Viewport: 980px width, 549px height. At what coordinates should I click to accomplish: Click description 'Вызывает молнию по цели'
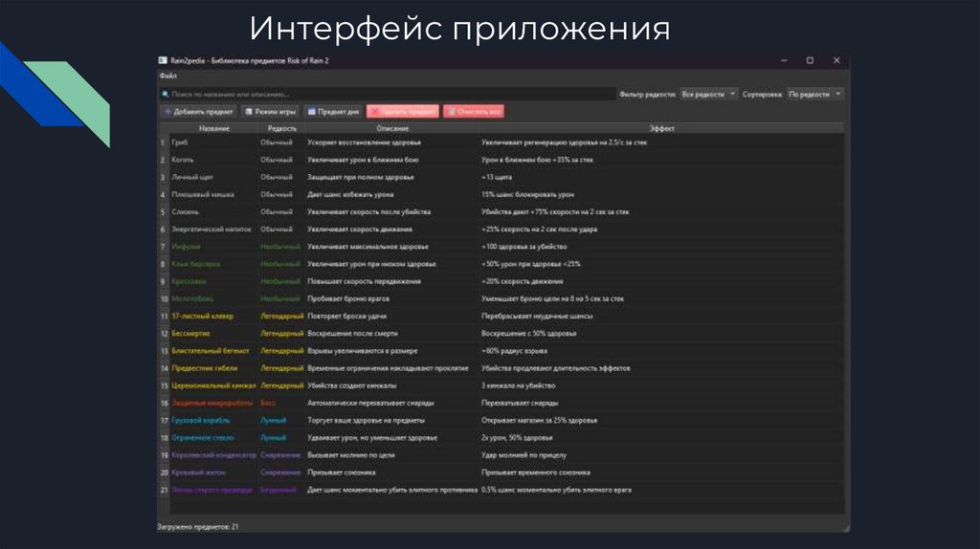pyautogui.click(x=350, y=455)
